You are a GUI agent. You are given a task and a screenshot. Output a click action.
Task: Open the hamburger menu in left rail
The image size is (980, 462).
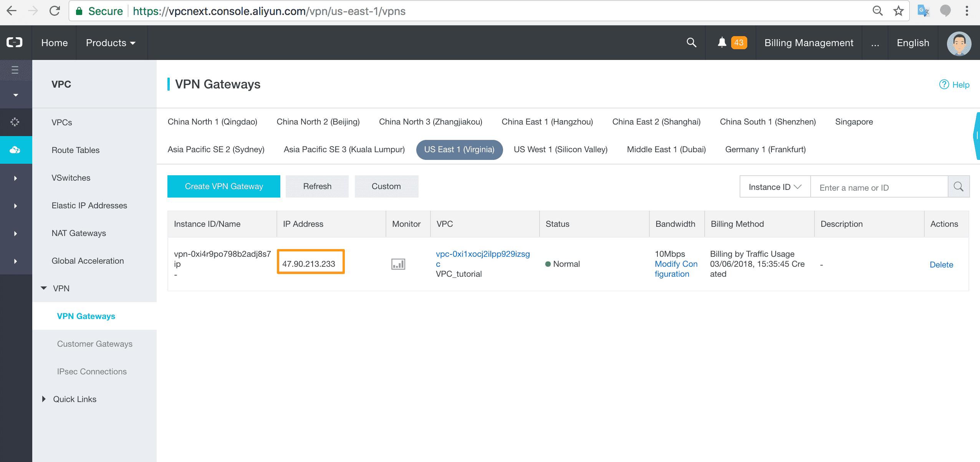15,70
